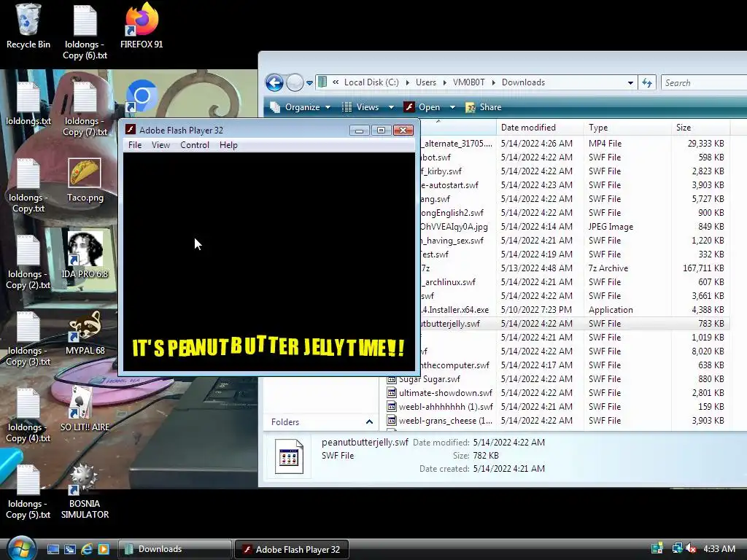747x560 pixels.
Task: Open the Flash Player View menu
Action: (160, 145)
